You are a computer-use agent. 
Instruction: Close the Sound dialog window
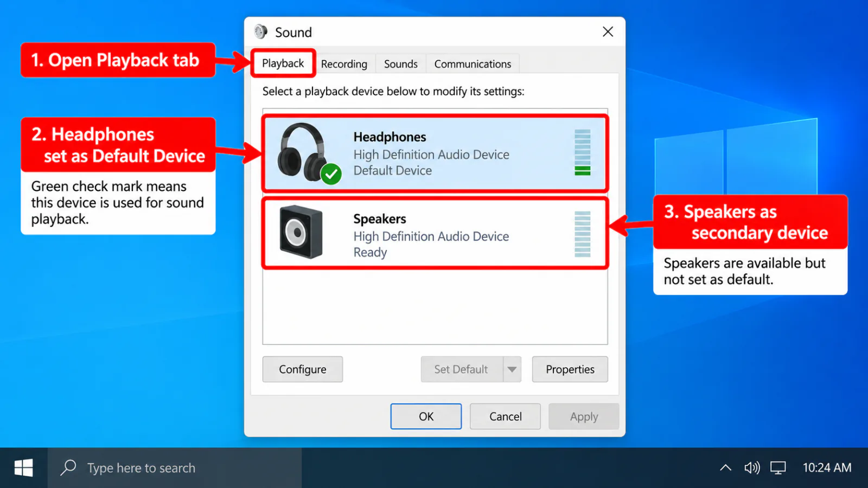(x=608, y=32)
